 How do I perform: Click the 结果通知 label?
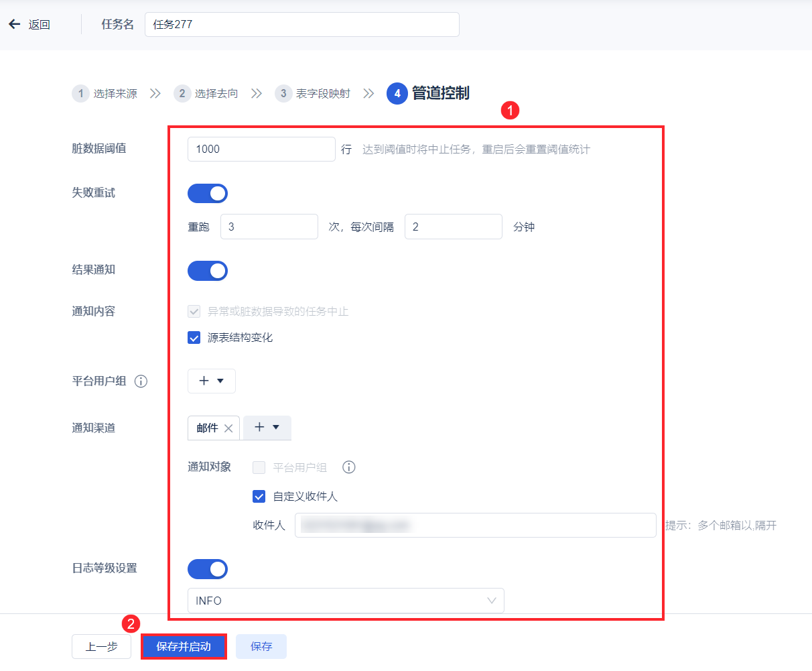(94, 270)
